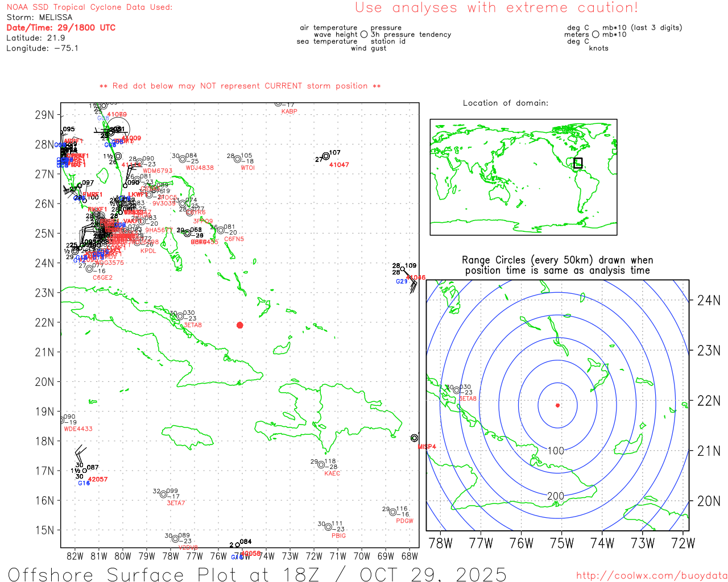Select the PDGW station marker
728x582 pixels.
(x=393, y=512)
